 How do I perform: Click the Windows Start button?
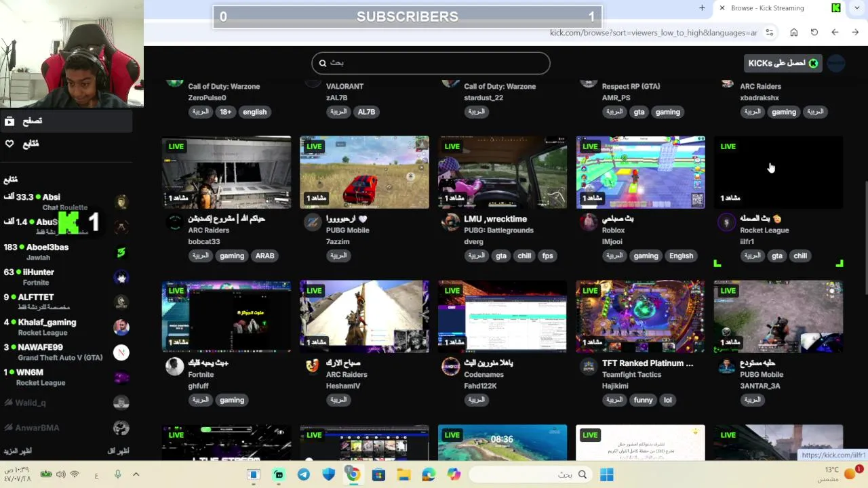[x=607, y=474]
